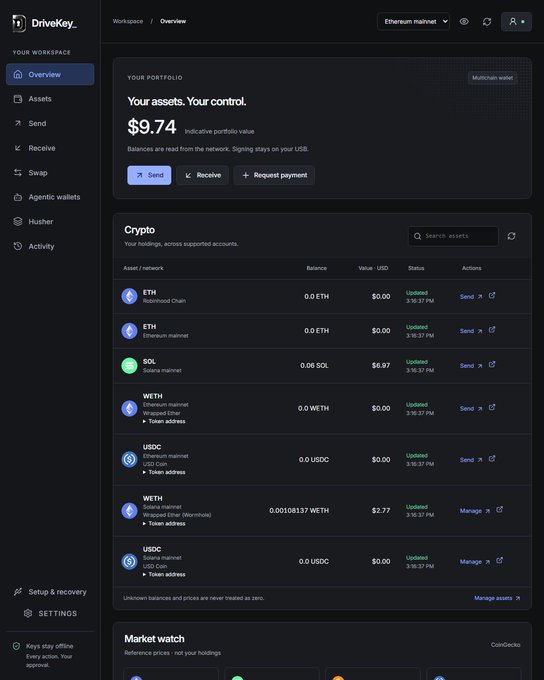Click the $6.97 value cell
This screenshot has width=544, height=680.
381,366
